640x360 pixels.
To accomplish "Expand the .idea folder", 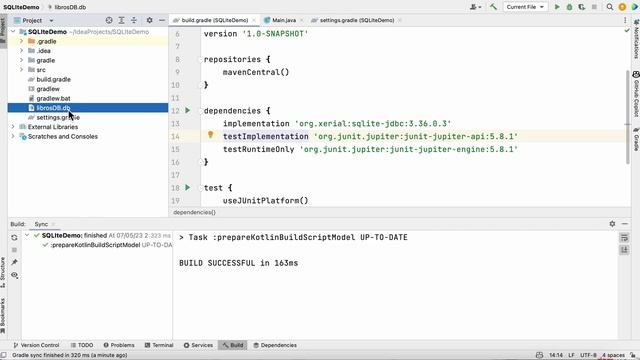I will (21, 51).
